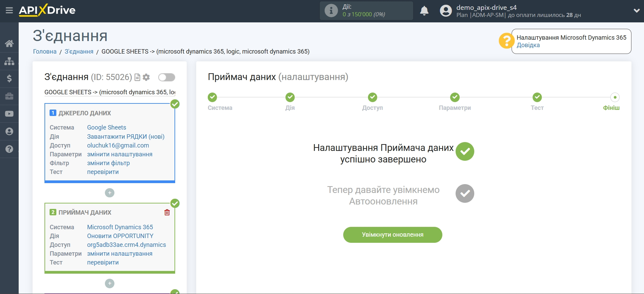The height and width of the screenshot is (294, 644).
Task: Click source змінити налаштування link
Action: click(x=119, y=154)
